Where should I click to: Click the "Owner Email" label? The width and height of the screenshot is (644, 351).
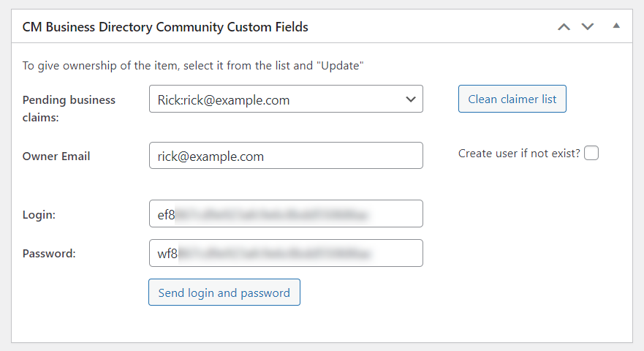(56, 156)
